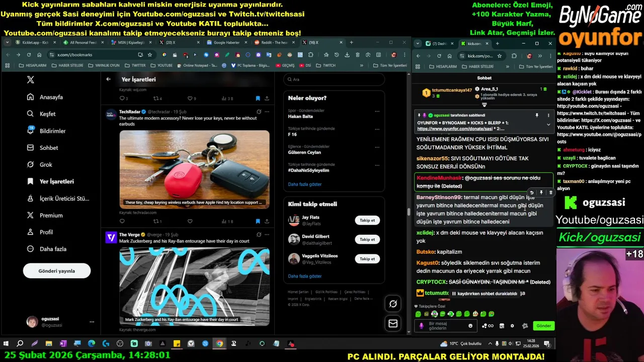644x362 pixels.
Task: Repost the TechRadar earbuds post
Action: [157, 221]
